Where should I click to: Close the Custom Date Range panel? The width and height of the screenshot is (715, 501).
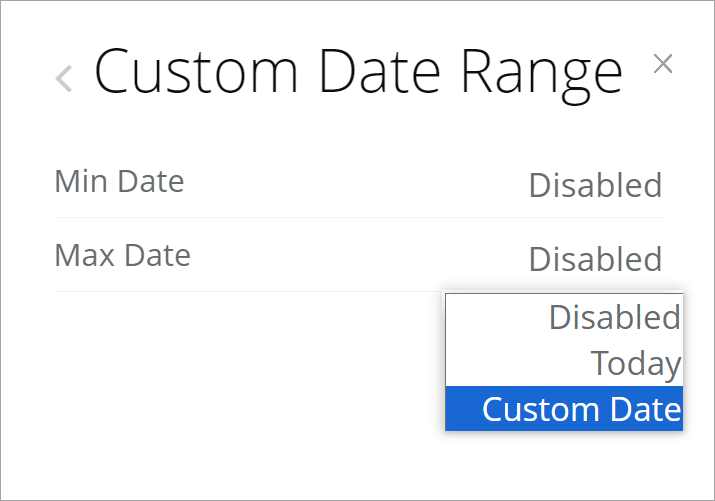coord(662,64)
